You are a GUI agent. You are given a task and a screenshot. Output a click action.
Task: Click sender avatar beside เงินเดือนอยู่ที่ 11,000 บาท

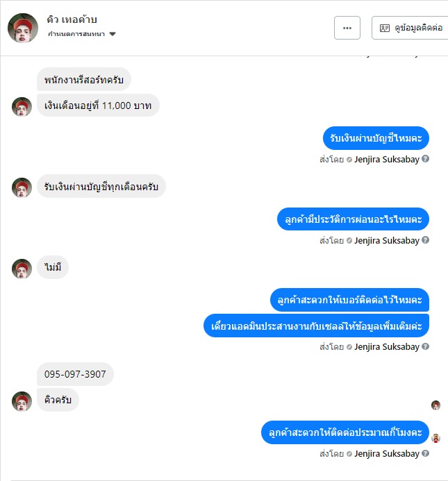tap(22, 107)
